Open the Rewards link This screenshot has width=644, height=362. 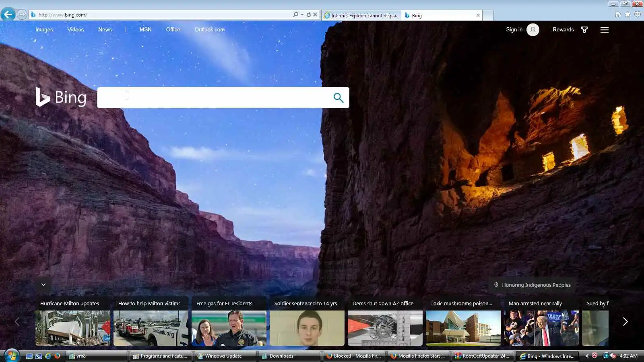coord(563,29)
